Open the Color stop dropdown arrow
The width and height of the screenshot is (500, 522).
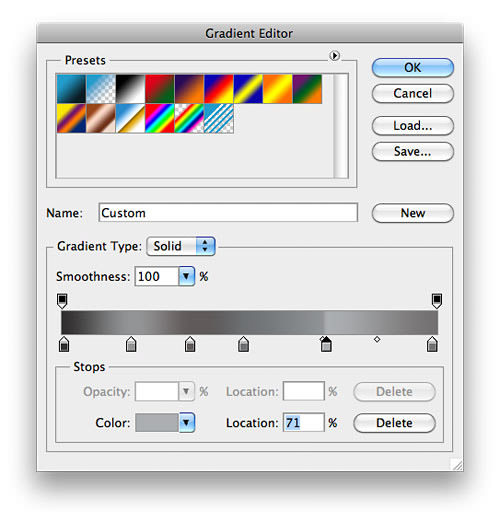point(186,423)
